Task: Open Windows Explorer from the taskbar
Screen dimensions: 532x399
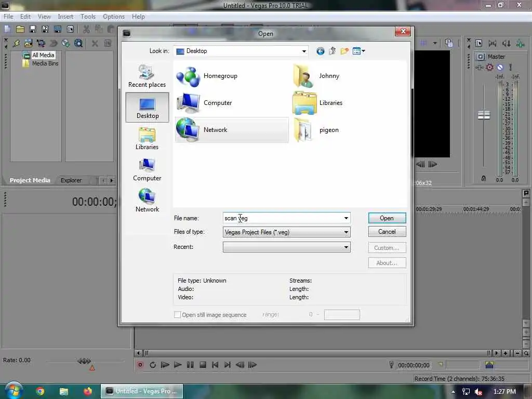Action: [64, 391]
